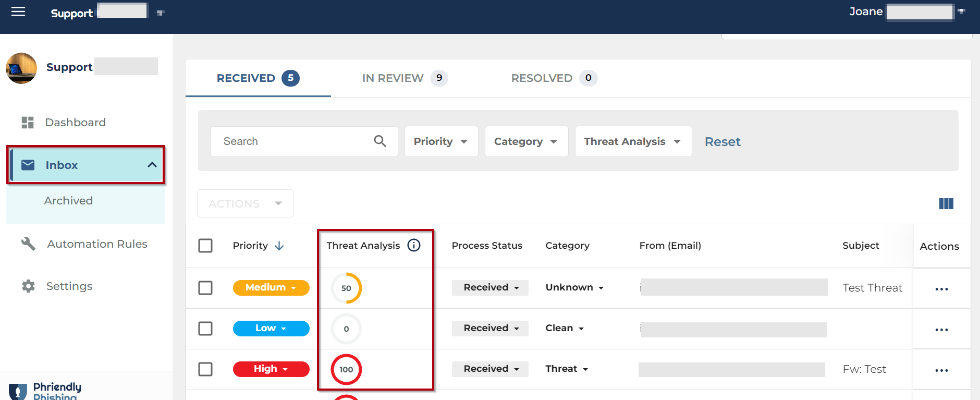
Task: Check the Medium priority row checkbox
Action: [x=205, y=288]
